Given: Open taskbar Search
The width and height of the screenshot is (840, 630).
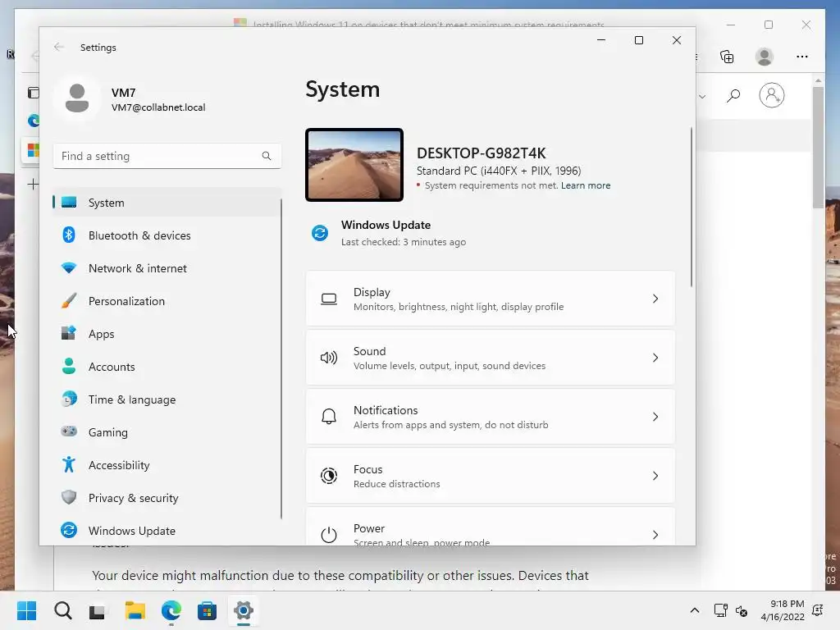Looking at the screenshot, I should 63,610.
